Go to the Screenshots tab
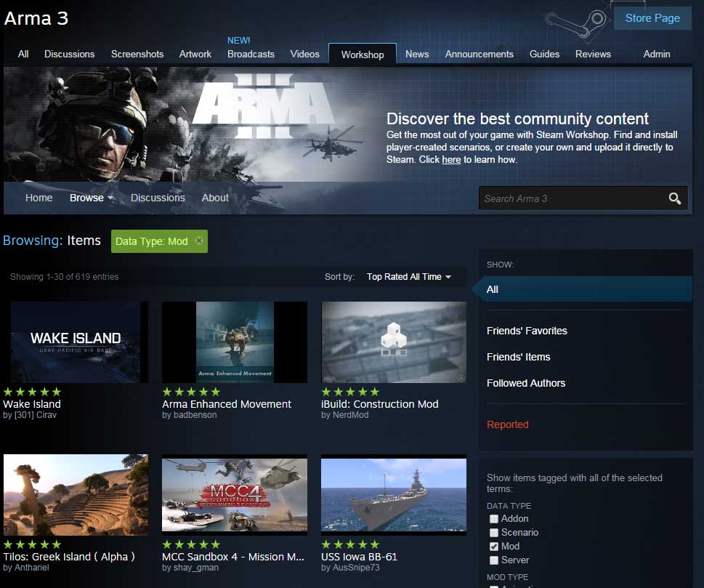The height and width of the screenshot is (588, 704). tap(137, 54)
